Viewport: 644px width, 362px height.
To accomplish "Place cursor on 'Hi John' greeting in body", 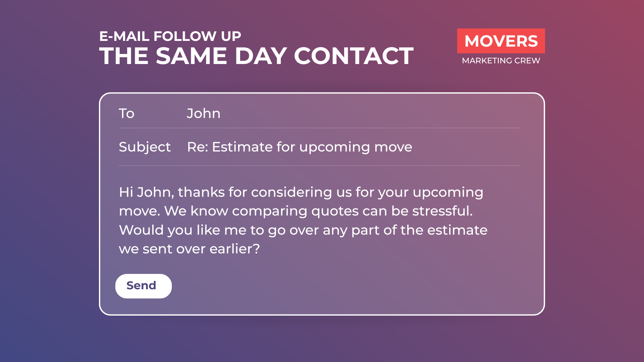I will tap(146, 192).
